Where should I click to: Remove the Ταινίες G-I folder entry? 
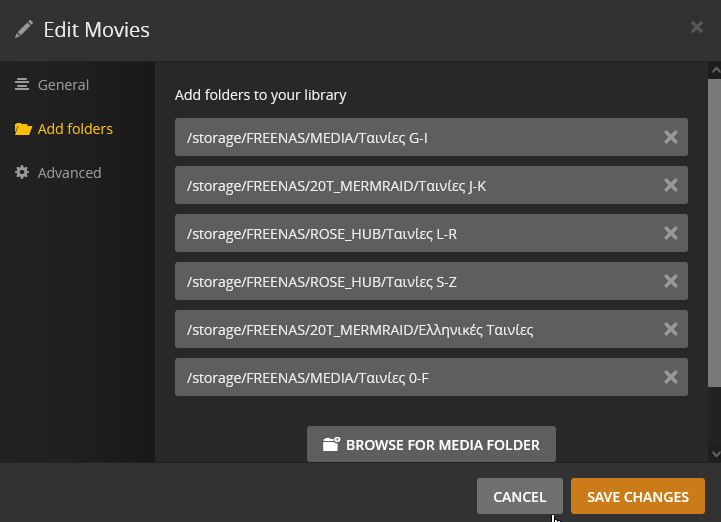tap(671, 137)
